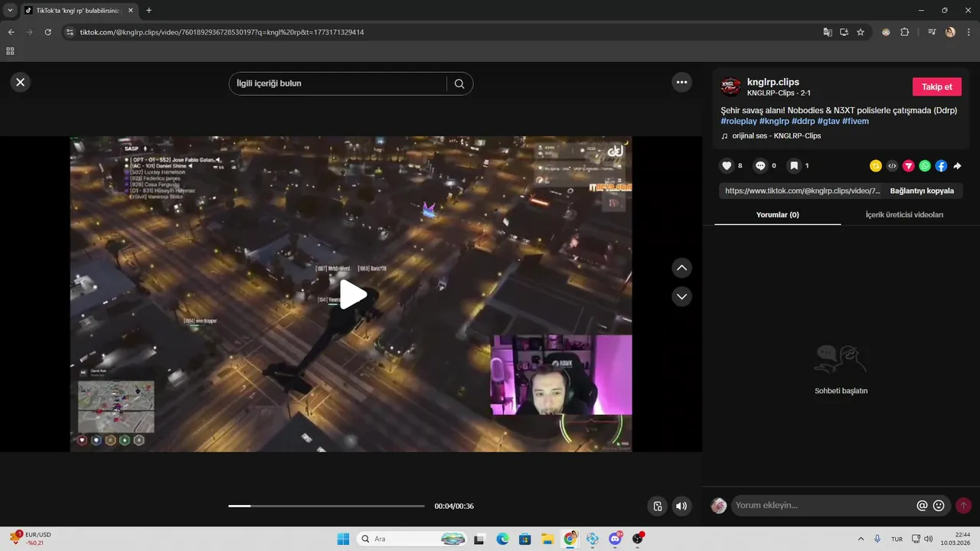This screenshot has width=980, height=551.
Task: Bookmark this page with star icon
Action: [861, 32]
